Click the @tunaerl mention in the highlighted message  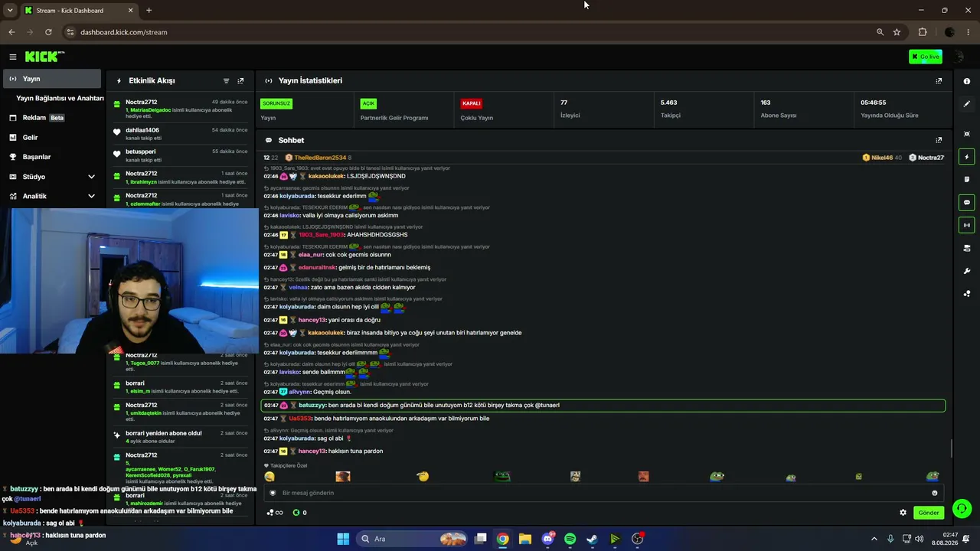[x=547, y=405]
